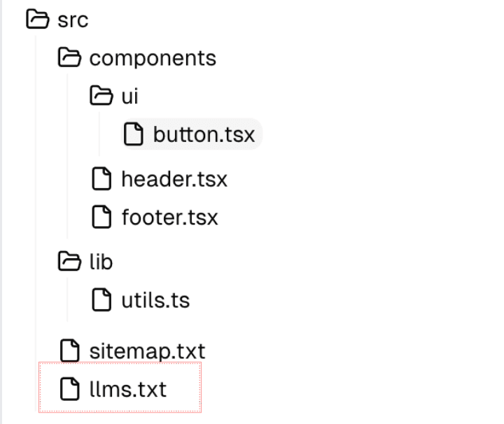
Task: Open the sitemap.txt file name
Action: pyautogui.click(x=147, y=350)
